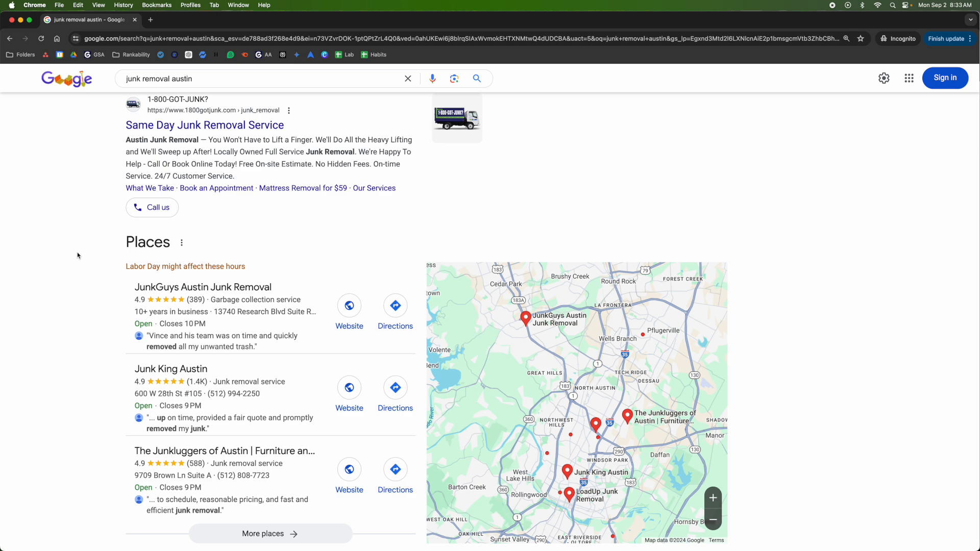Click the voice search microphone icon
The height and width of the screenshot is (551, 980).
point(432,79)
